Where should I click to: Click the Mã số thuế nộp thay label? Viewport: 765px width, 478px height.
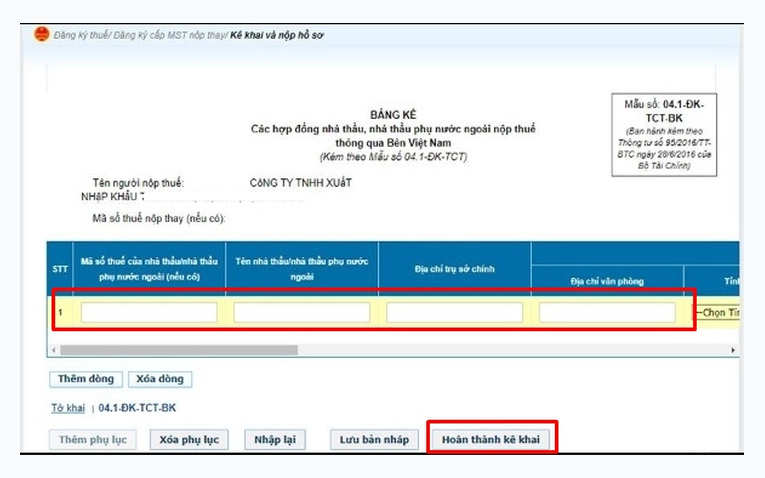click(159, 219)
